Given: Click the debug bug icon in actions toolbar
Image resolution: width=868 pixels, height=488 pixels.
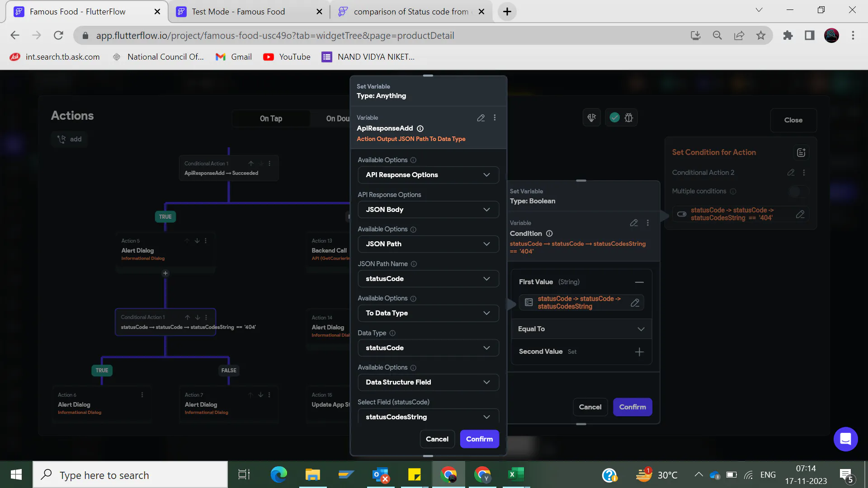Looking at the screenshot, I should click(628, 118).
